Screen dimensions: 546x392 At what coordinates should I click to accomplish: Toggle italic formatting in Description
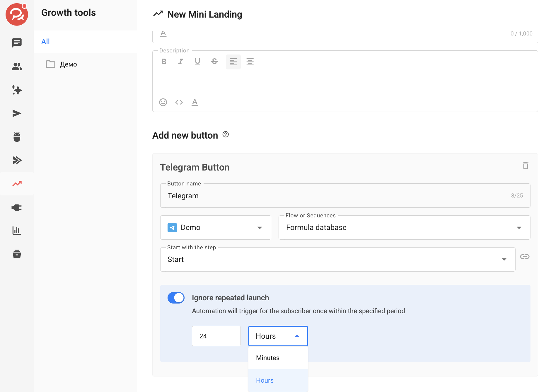[x=181, y=62]
